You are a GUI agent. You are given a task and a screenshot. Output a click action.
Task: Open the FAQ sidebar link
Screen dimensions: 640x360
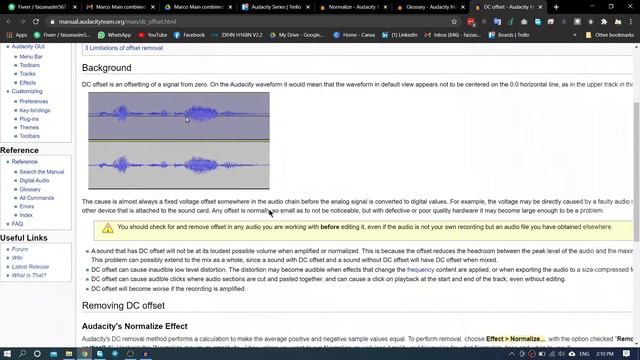click(x=17, y=224)
